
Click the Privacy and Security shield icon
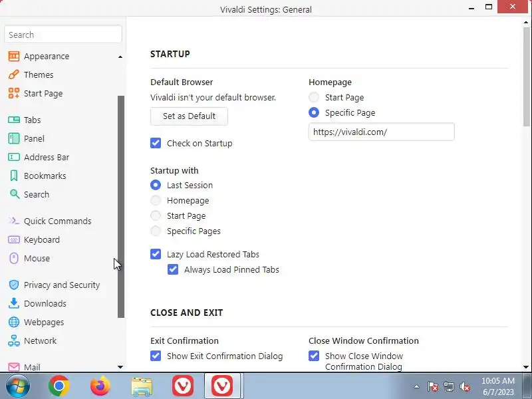click(x=13, y=285)
